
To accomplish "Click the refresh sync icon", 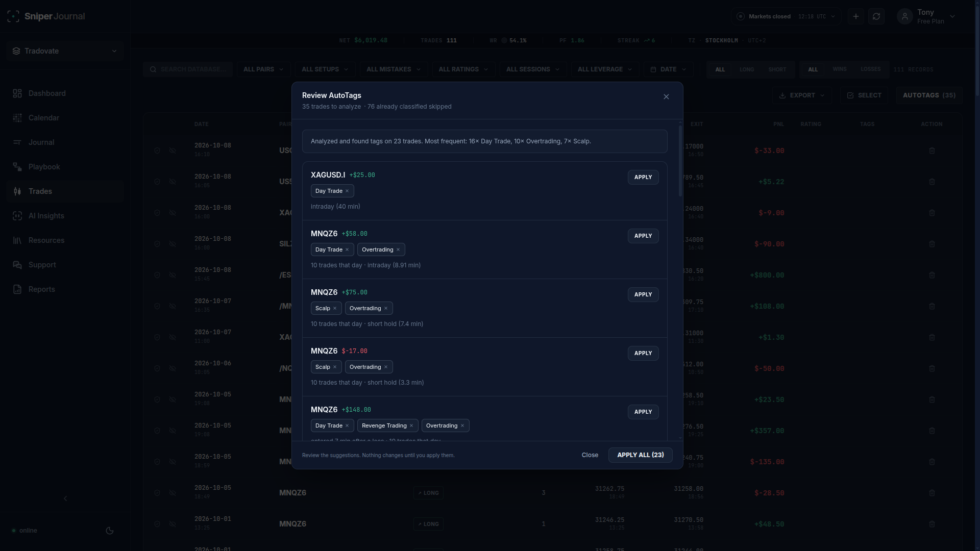I will click(x=876, y=16).
